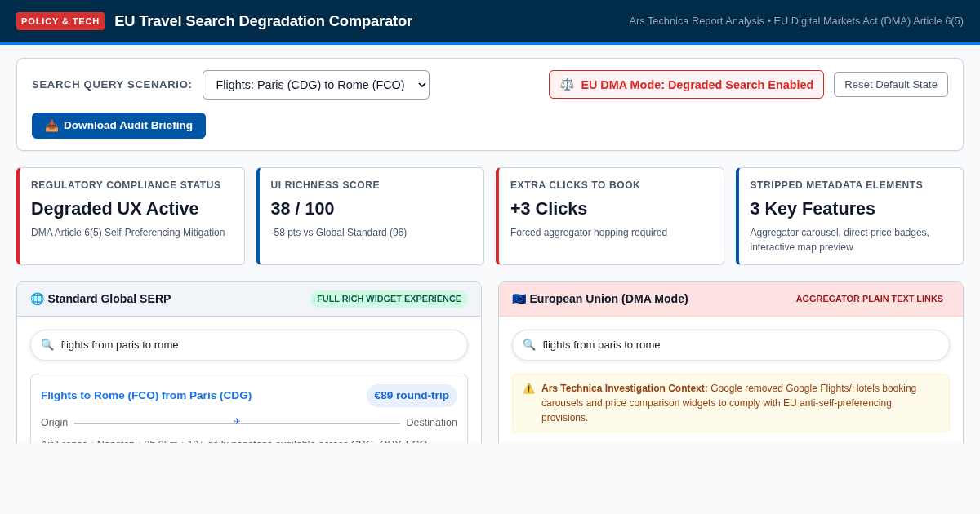Click Reset Default State button
980x514 pixels.
click(x=891, y=85)
